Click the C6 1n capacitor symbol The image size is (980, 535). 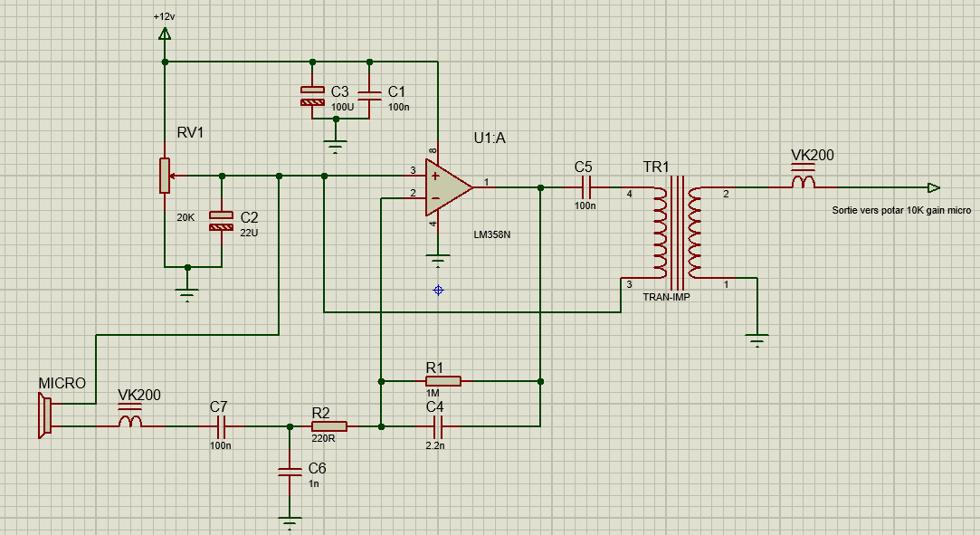(x=290, y=472)
